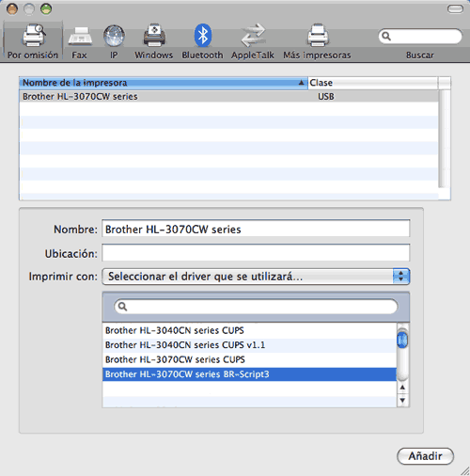Click the driver list scrollbar thumb

tap(402, 341)
